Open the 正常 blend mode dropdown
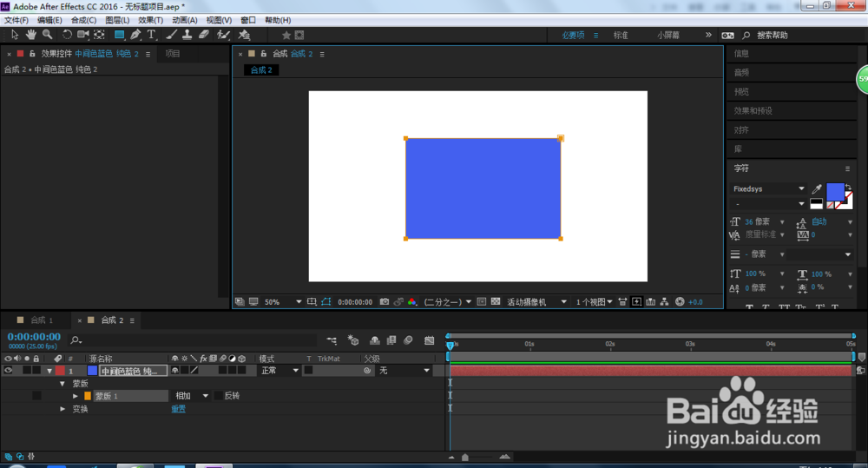 click(x=279, y=371)
